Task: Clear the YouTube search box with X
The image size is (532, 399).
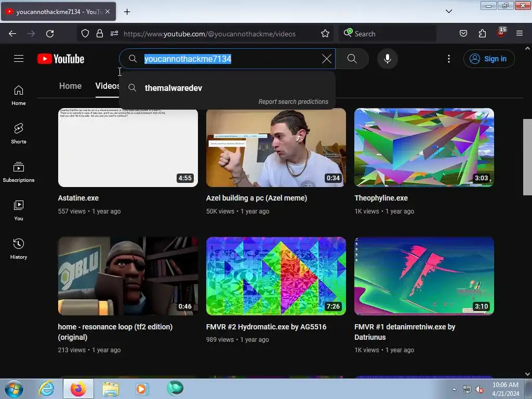Action: pos(326,59)
